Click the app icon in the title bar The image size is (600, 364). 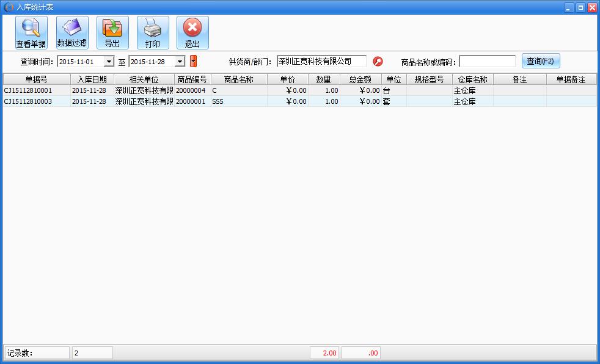(9, 7)
